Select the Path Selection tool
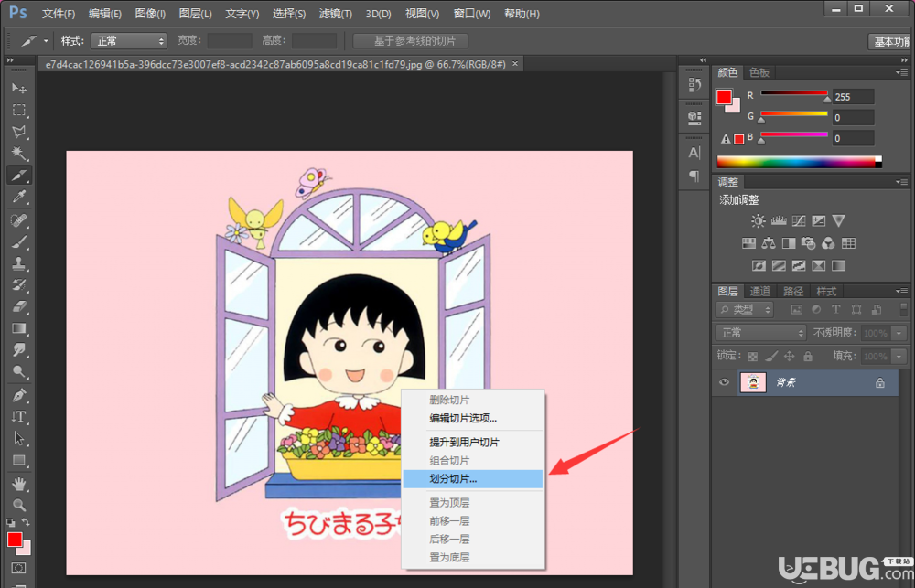This screenshot has width=915, height=588. point(18,438)
